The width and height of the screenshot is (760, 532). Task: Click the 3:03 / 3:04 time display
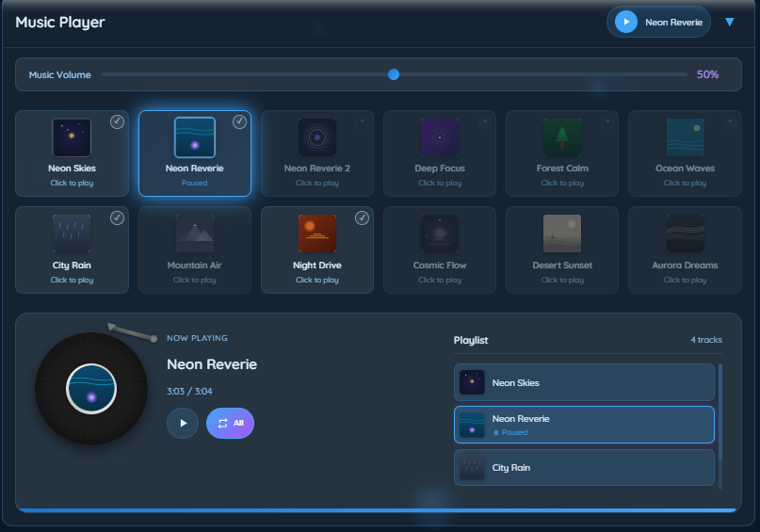point(189,391)
